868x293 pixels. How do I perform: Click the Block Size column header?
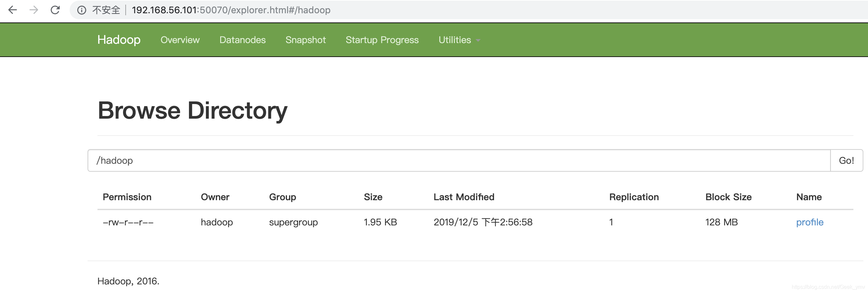[728, 197]
